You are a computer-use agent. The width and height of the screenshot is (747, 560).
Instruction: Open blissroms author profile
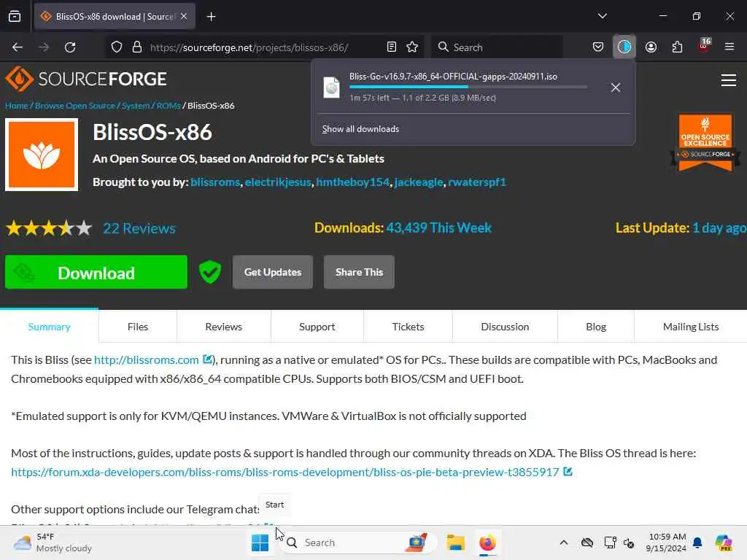(215, 182)
